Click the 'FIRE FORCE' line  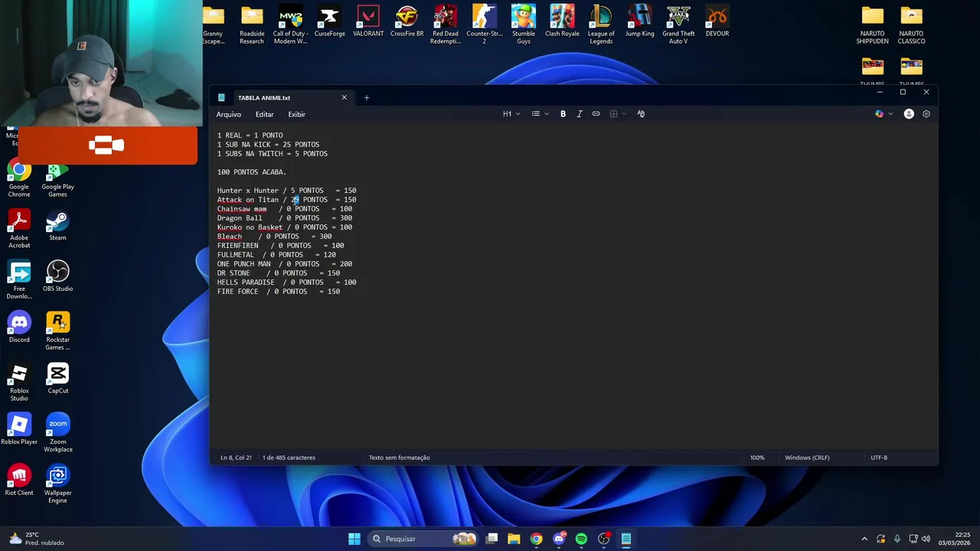(279, 292)
